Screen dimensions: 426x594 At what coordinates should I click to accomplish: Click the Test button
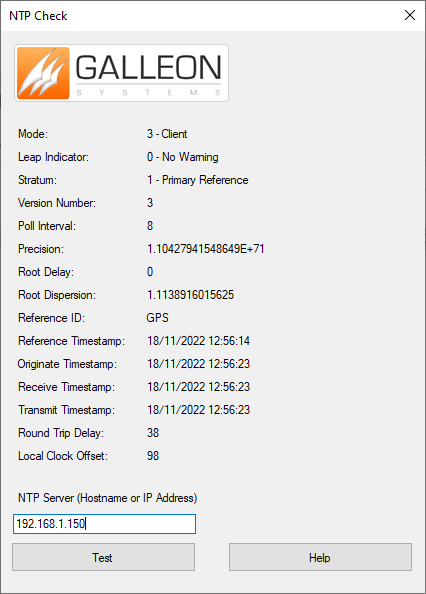coord(103,557)
